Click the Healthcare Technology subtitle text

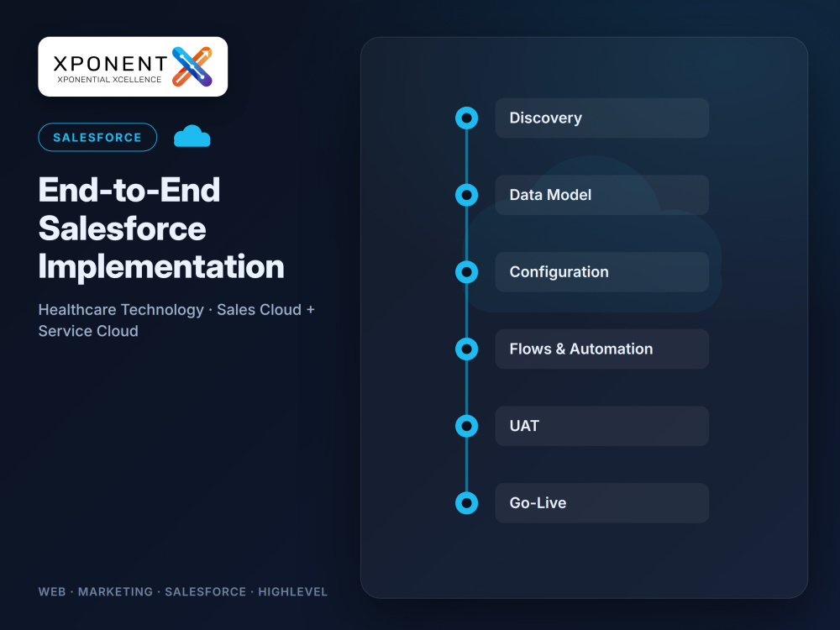coord(176,320)
